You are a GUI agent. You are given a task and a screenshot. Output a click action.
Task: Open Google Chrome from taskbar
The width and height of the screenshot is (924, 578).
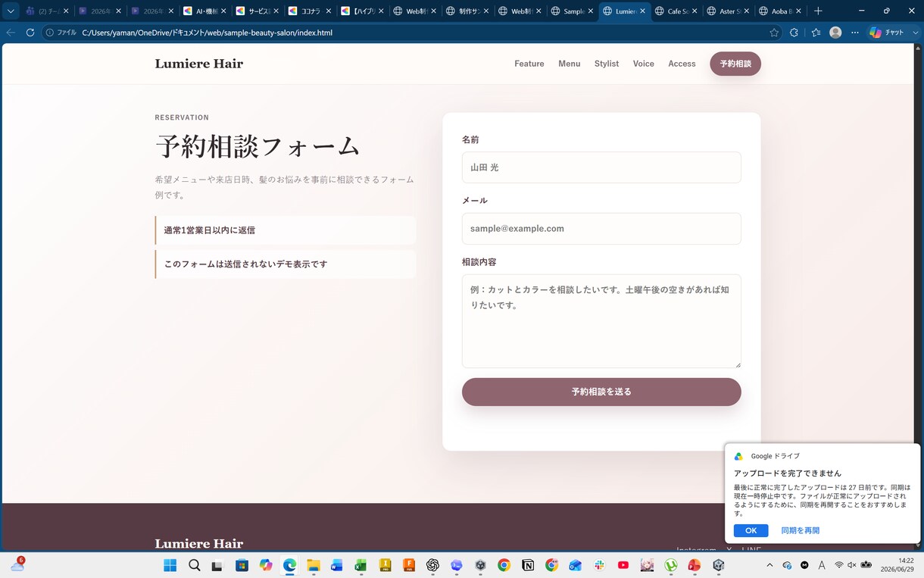[x=504, y=565]
